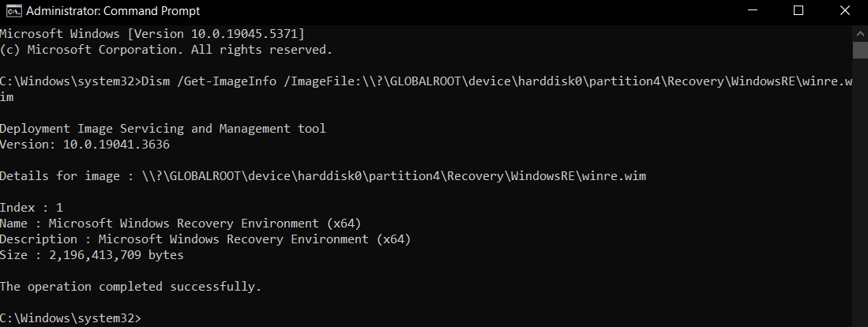This screenshot has height=327, width=868.
Task: Click the scrollbar up arrow
Action: [x=860, y=33]
